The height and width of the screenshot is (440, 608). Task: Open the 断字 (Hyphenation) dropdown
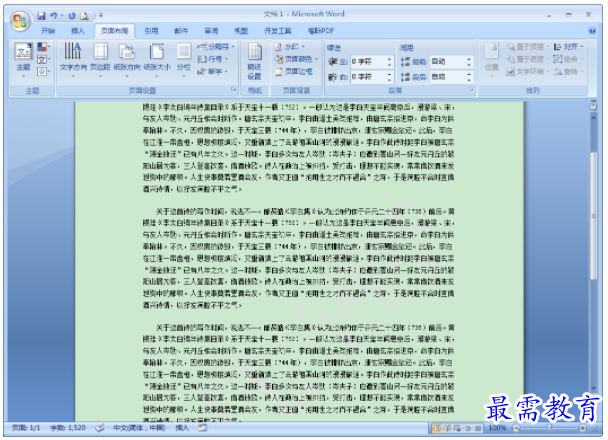[213, 72]
